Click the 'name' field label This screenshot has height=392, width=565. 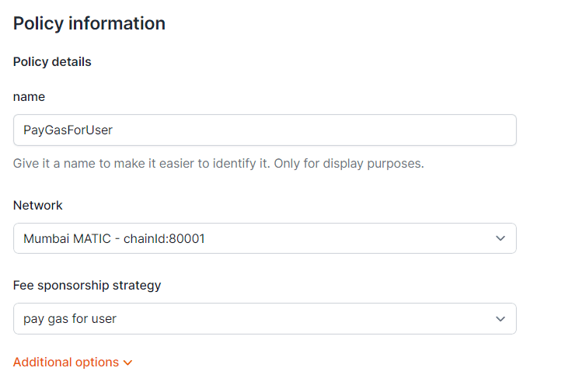point(30,97)
